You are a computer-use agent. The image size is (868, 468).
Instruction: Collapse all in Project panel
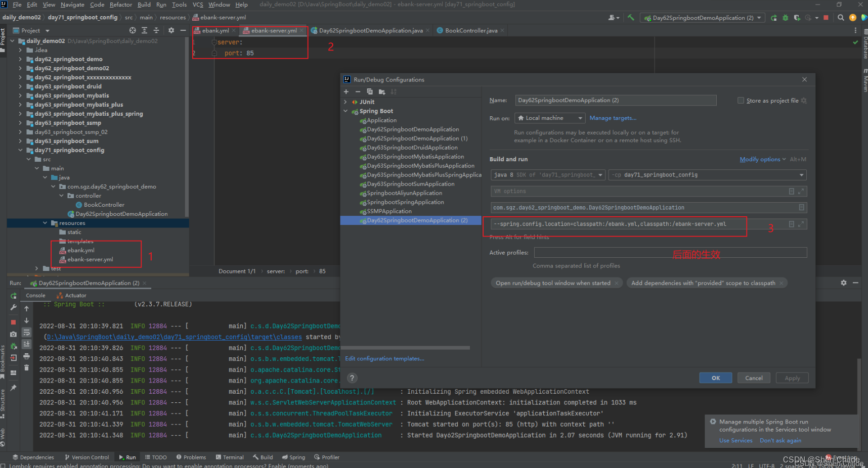(156, 30)
